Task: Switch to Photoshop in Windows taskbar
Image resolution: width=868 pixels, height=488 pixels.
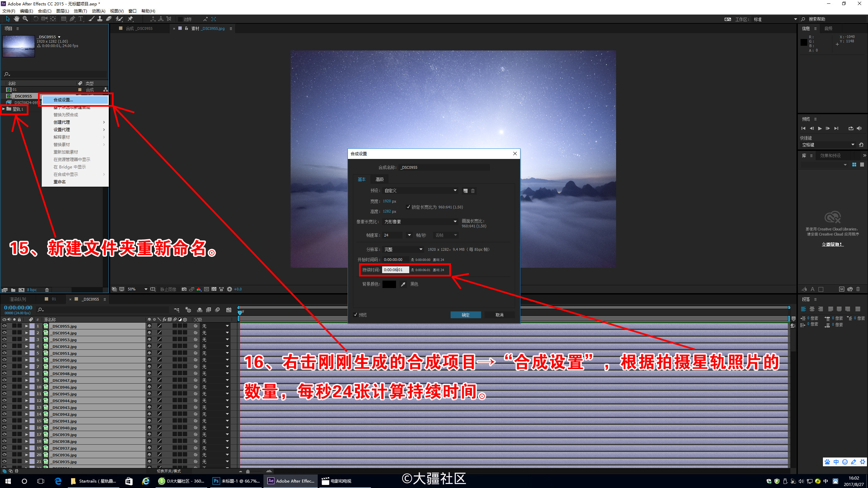Action: (x=236, y=481)
